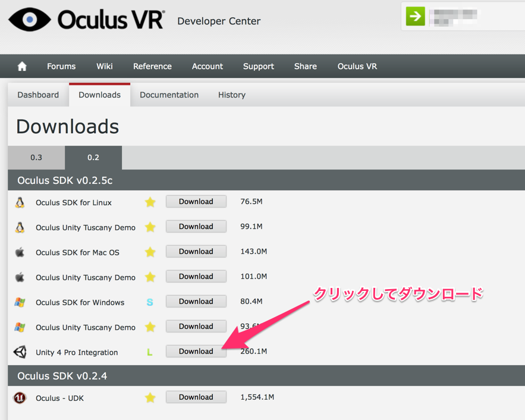Click the Developer Center header text
525x420 pixels.
coord(219,21)
